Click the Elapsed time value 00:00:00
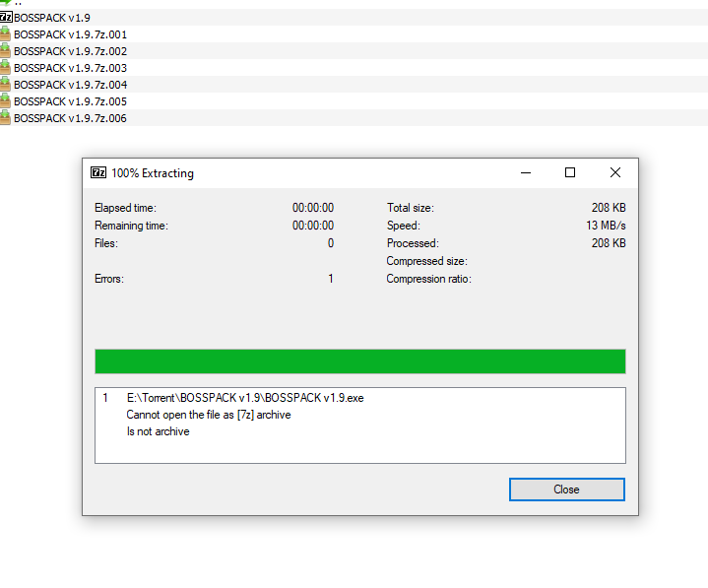708x588 pixels. coord(313,208)
